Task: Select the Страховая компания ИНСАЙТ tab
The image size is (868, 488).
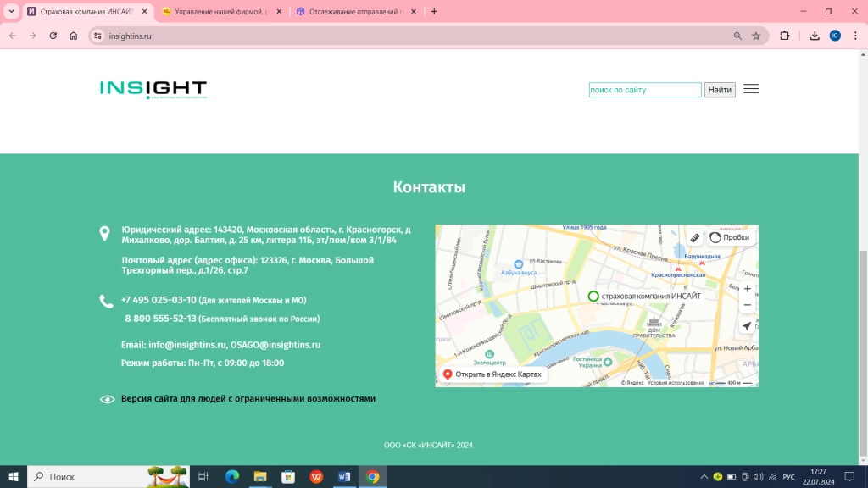Action: [x=87, y=12]
